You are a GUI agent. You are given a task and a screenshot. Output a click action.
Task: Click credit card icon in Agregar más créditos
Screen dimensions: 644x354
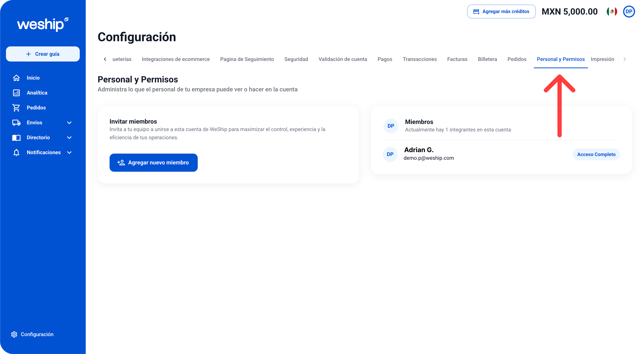(476, 12)
